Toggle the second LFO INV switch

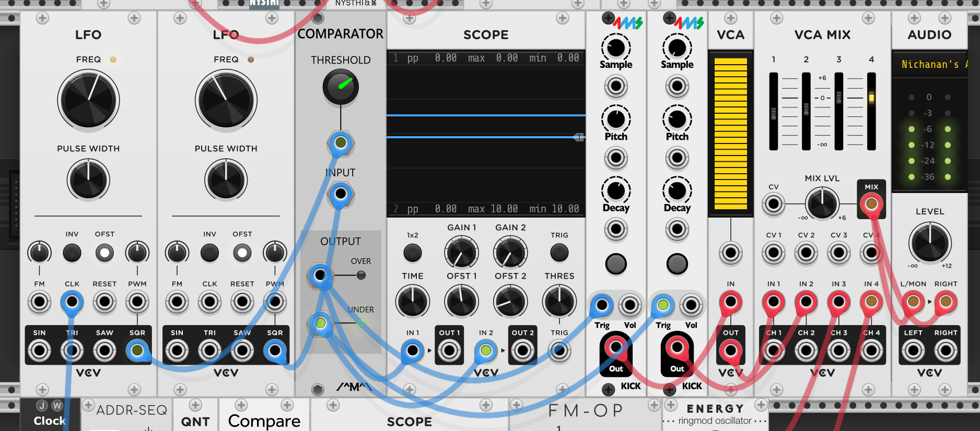tap(209, 253)
